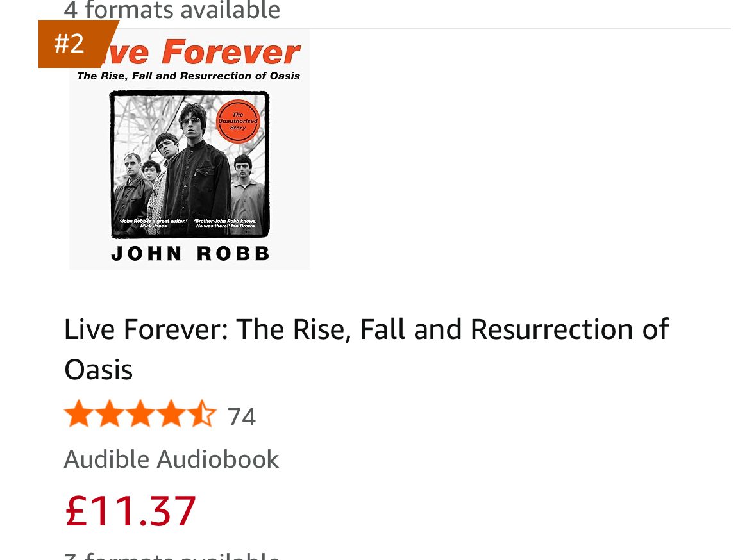Click the Oasis band photo on cover

(x=190, y=164)
